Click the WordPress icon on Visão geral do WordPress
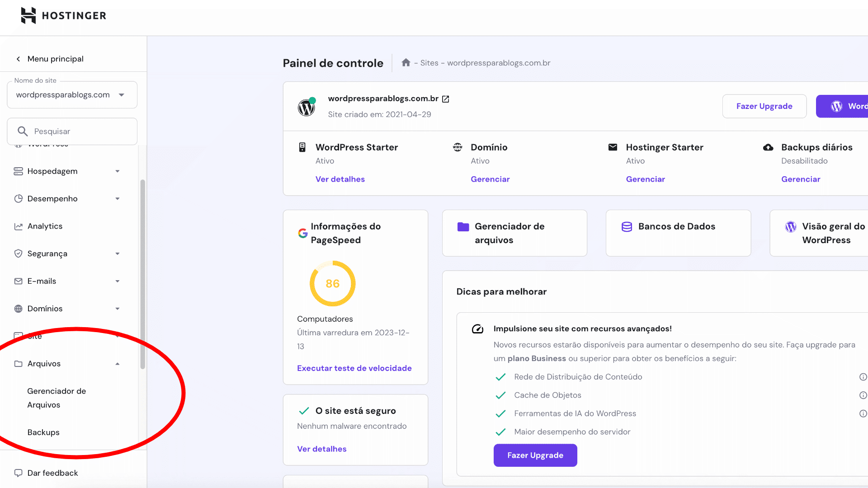Screen dimensions: 868x488 tap(791, 226)
